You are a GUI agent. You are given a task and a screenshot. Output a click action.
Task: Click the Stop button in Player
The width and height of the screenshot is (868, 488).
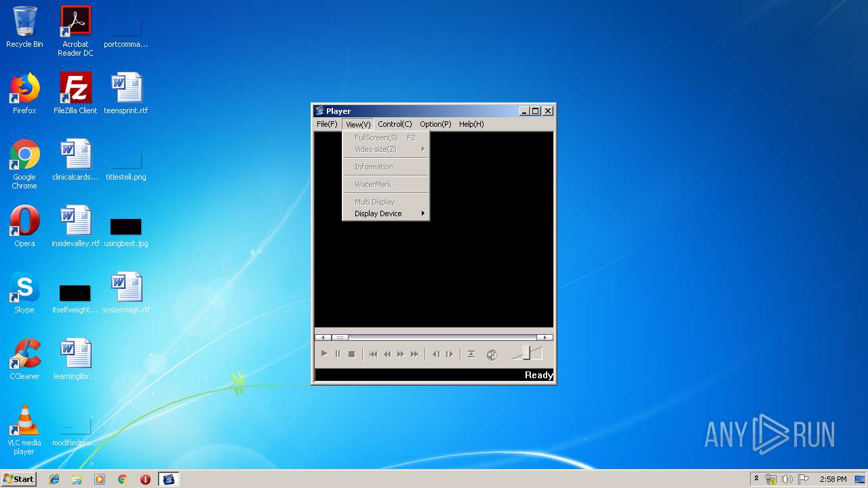(x=351, y=354)
